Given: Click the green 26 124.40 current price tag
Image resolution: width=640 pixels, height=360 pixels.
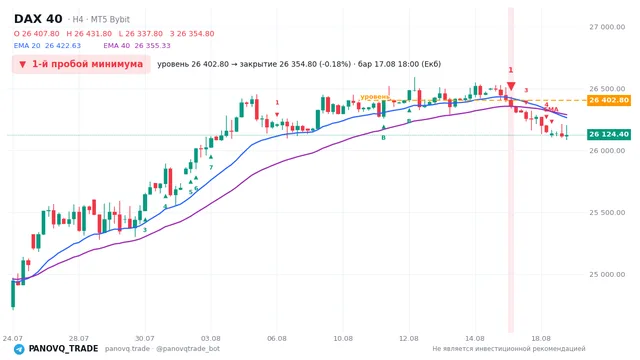Looking at the screenshot, I should 609,134.
